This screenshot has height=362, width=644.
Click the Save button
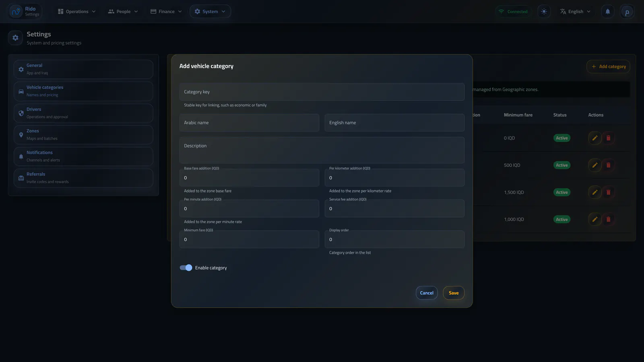click(x=454, y=293)
